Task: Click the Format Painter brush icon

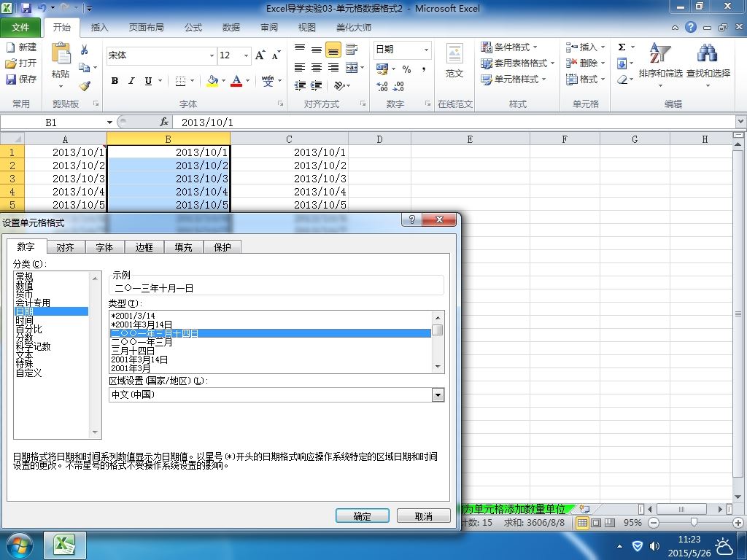Action: [x=85, y=86]
